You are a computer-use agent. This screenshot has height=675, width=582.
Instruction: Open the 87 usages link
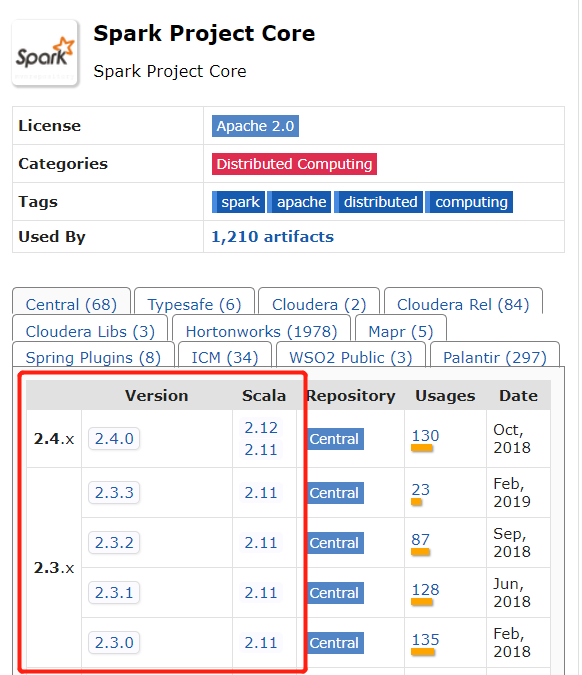[421, 539]
